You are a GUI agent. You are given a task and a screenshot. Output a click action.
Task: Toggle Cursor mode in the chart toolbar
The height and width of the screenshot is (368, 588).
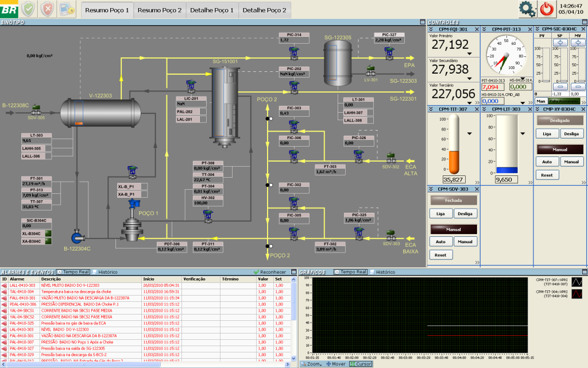359,364
